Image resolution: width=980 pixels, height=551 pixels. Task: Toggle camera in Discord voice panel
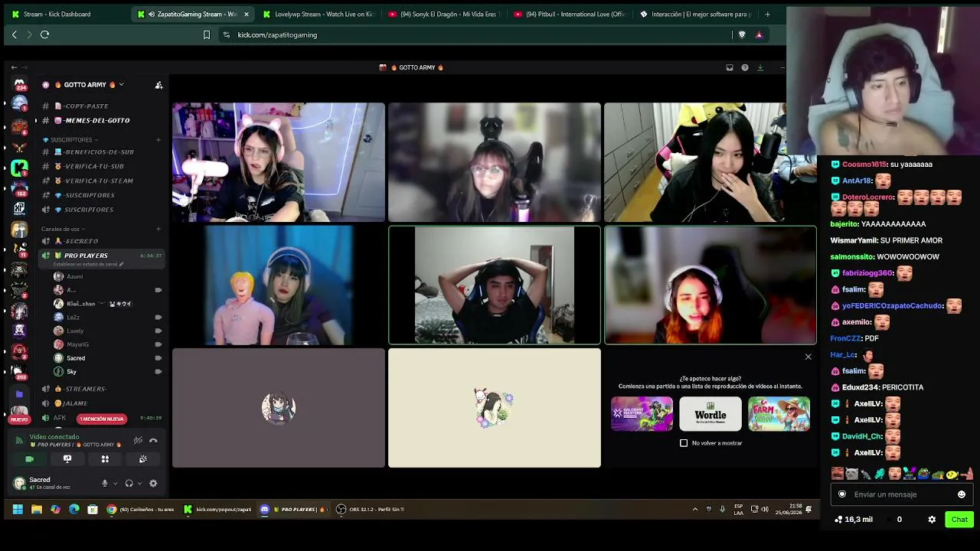click(x=29, y=459)
